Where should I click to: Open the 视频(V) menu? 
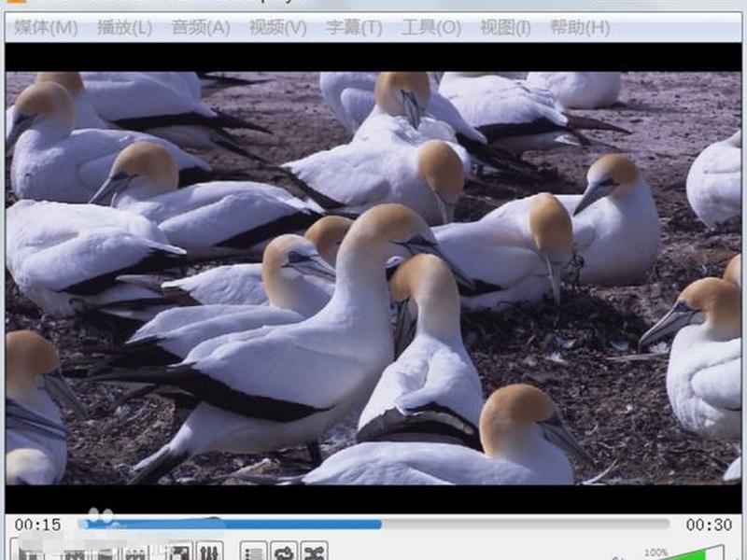point(277,28)
